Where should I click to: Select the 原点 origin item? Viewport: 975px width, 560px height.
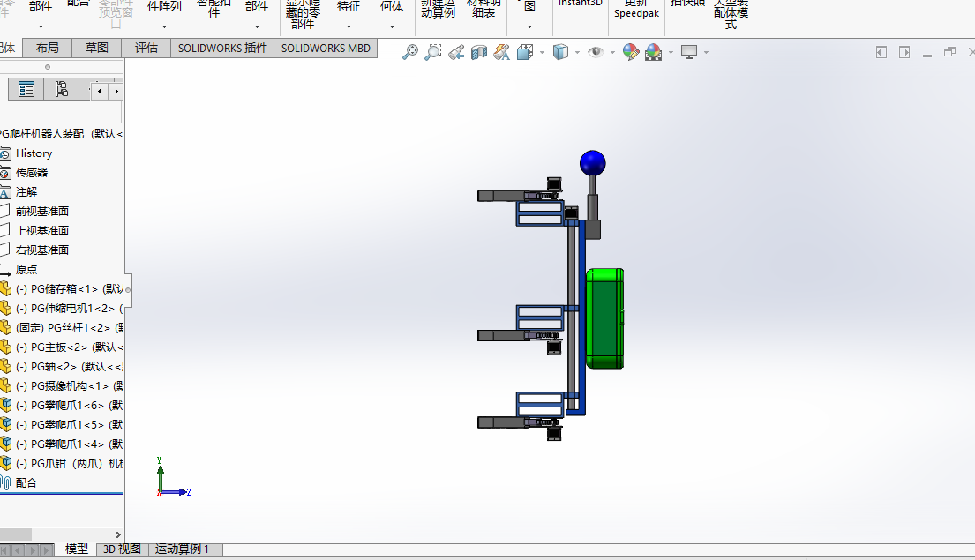pos(26,269)
